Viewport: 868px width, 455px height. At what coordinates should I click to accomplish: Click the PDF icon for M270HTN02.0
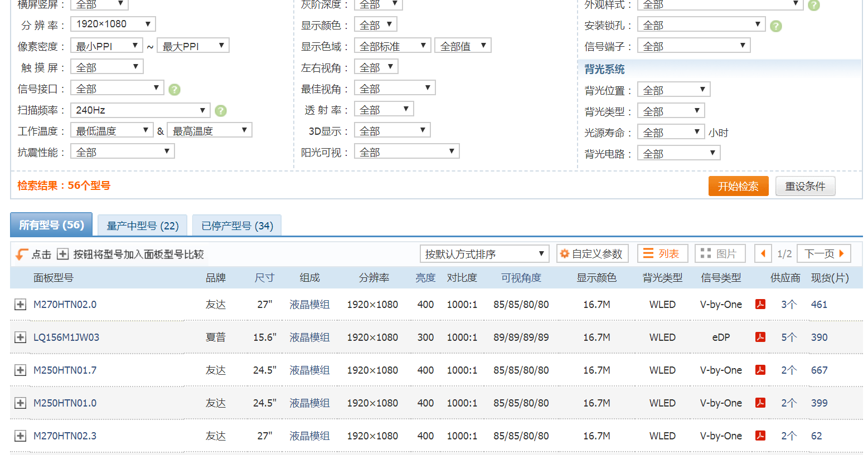click(x=760, y=304)
